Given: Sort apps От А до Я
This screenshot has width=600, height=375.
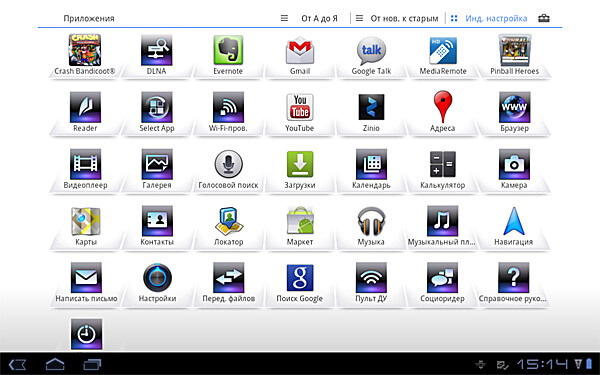Looking at the screenshot, I should 310,18.
